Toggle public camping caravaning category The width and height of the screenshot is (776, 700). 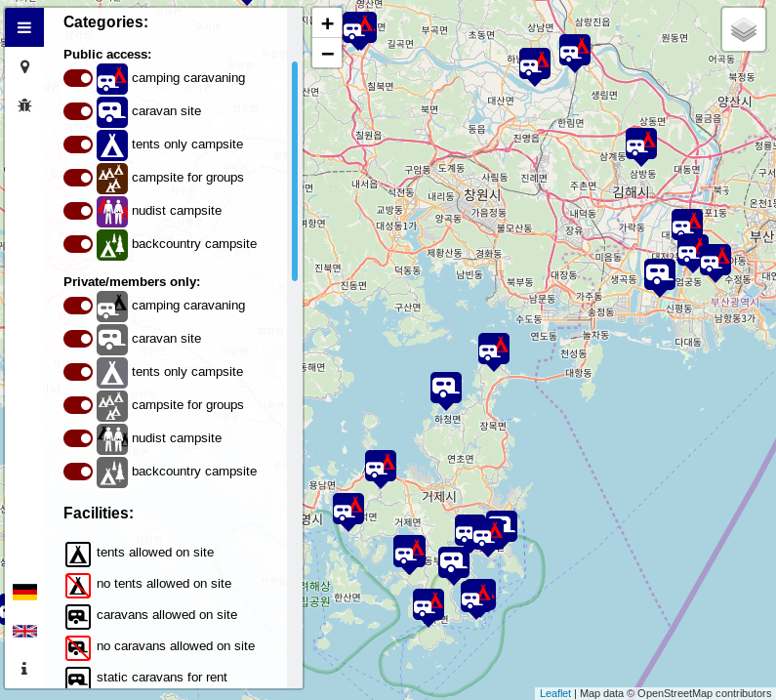click(78, 78)
